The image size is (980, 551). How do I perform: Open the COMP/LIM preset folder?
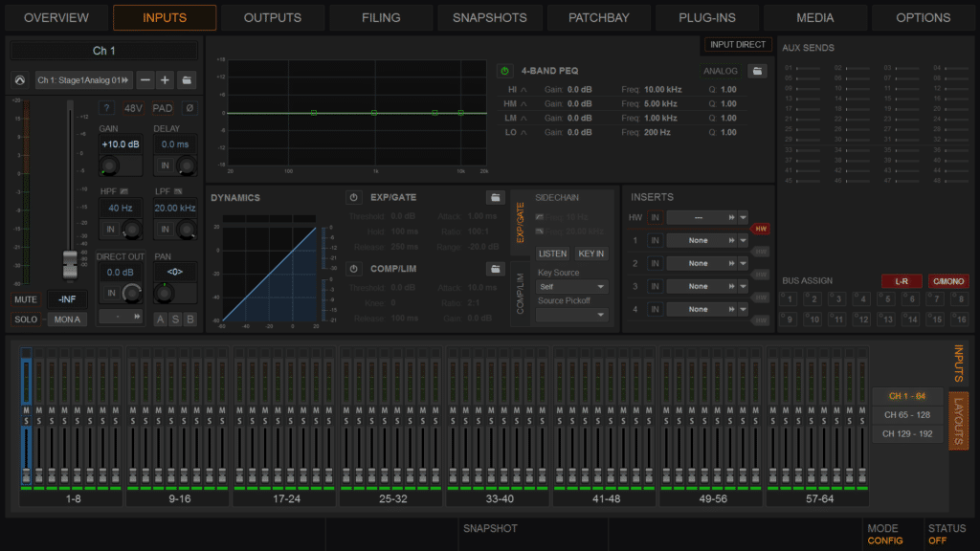(495, 269)
